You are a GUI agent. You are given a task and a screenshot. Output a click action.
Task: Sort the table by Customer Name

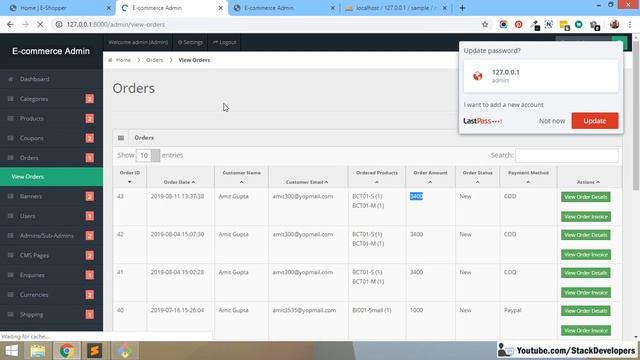241,177
